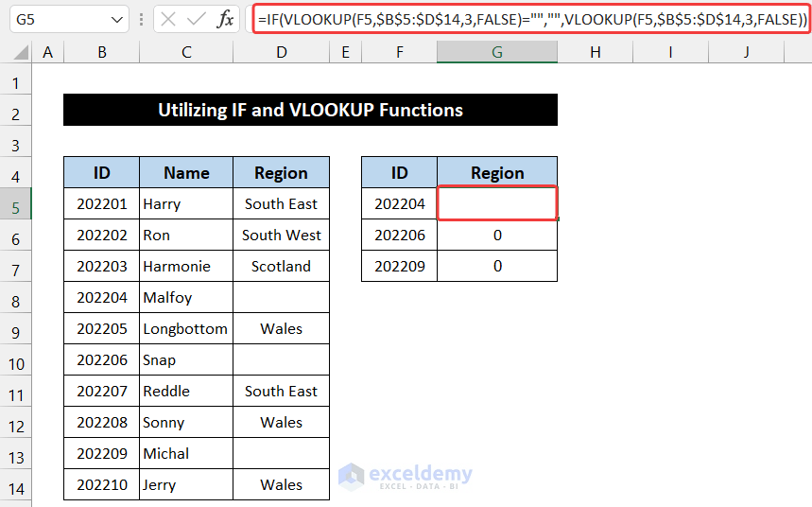Image resolution: width=812 pixels, height=507 pixels.
Task: Select cell containing Snap
Action: point(186,359)
